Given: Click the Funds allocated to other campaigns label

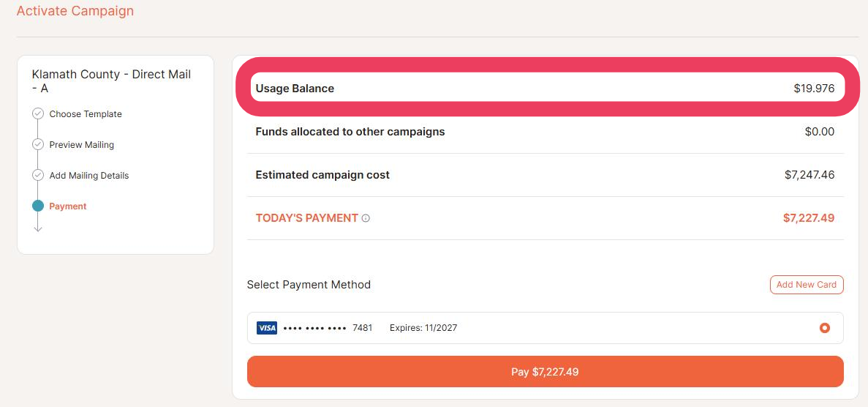Looking at the screenshot, I should (x=350, y=132).
